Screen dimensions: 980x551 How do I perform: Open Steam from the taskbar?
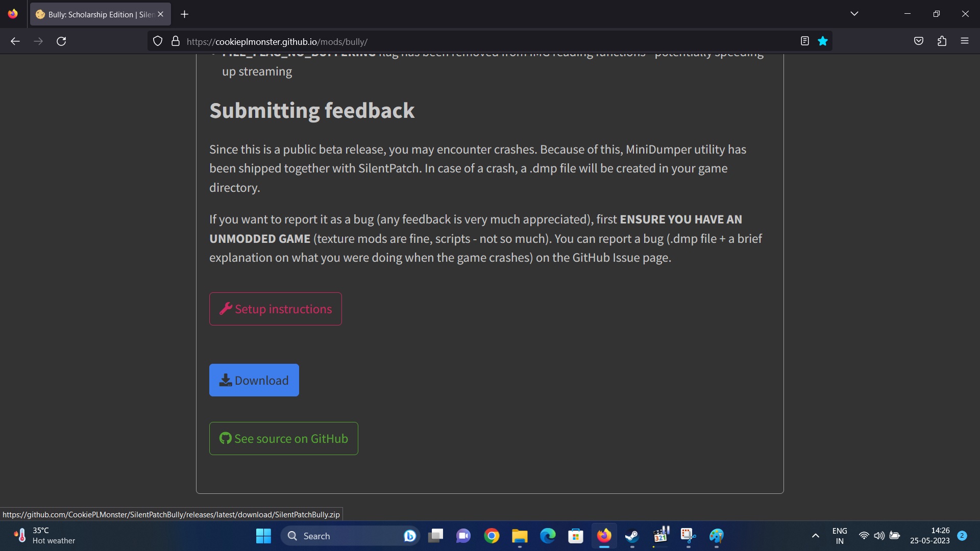click(x=632, y=536)
